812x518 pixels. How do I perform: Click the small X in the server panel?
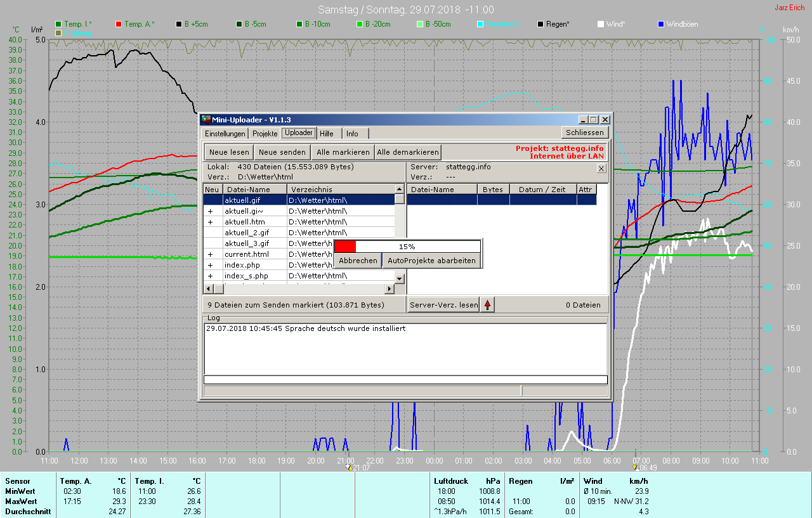point(601,169)
